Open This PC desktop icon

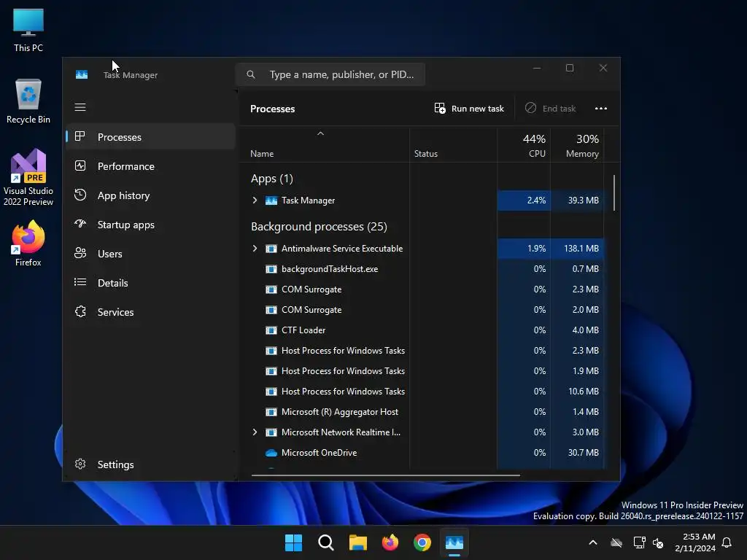pyautogui.click(x=28, y=30)
